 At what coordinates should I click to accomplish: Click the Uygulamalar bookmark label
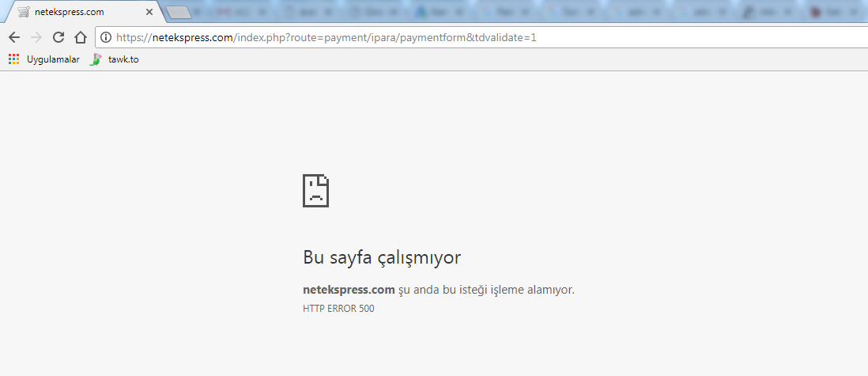click(53, 59)
